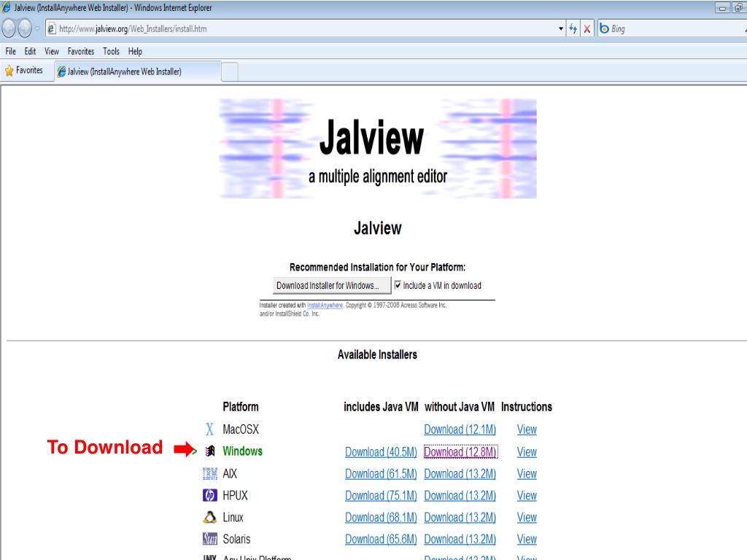Click Download Installer for Windows button
Image resolution: width=747 pixels, height=560 pixels.
tap(332, 285)
